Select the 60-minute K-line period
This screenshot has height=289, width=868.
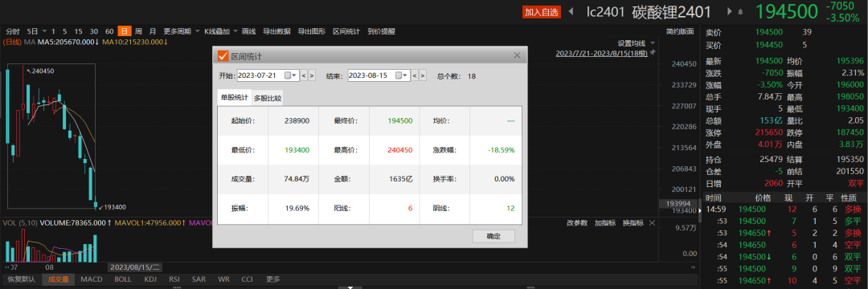click(109, 31)
